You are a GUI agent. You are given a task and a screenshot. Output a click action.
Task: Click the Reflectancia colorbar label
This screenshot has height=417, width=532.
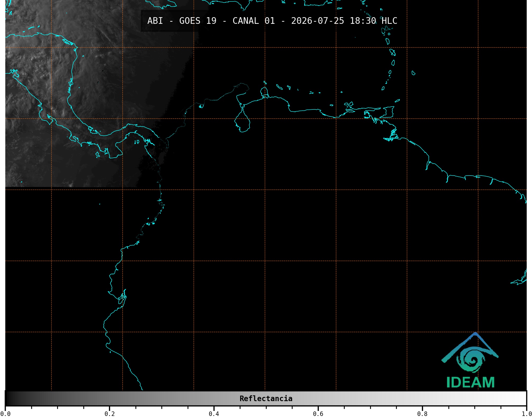[266, 398]
